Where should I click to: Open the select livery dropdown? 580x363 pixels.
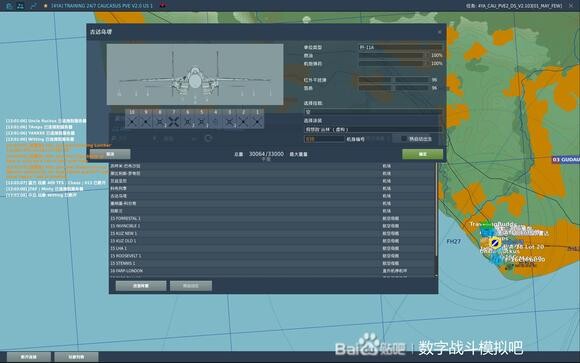[x=373, y=130]
